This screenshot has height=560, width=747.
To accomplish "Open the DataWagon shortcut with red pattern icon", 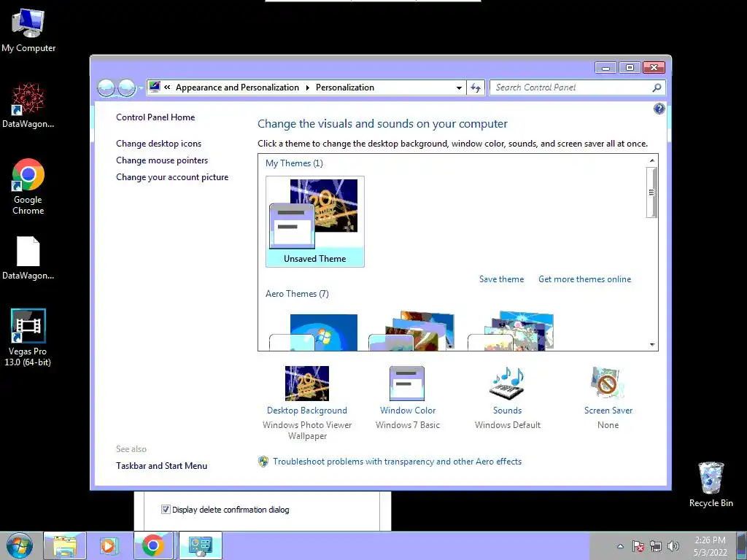I will (x=28, y=106).
